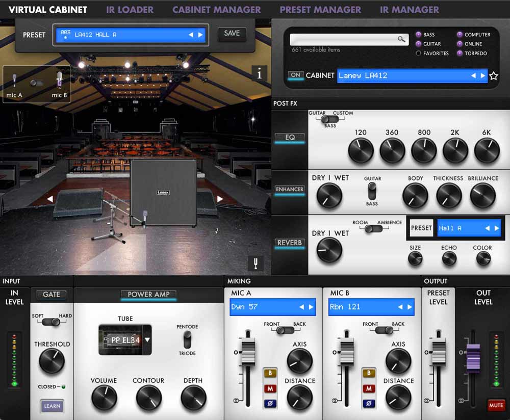Click the Reverb Size knob

415,259
